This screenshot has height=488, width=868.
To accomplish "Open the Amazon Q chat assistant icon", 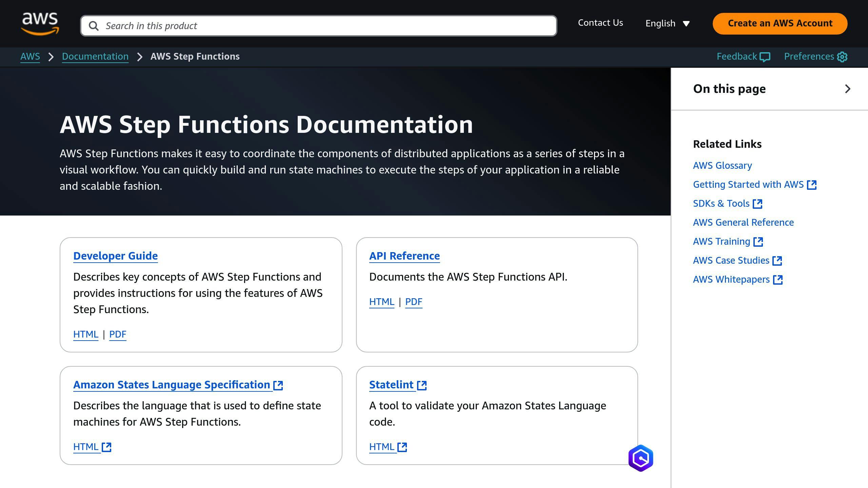I will click(x=640, y=458).
